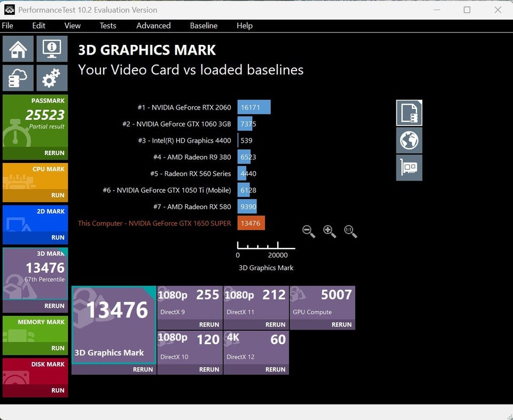Viewport: 513px width, 420px height.
Task: Open the Baseline menu
Action: pos(204,26)
